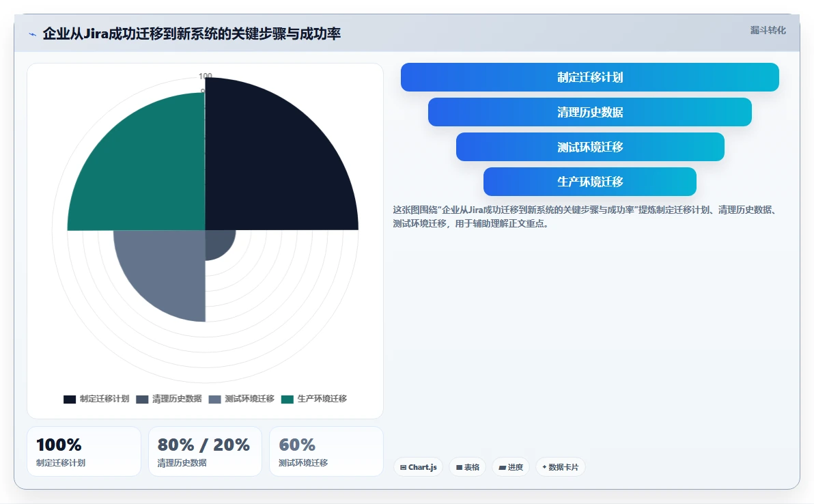
Task: Click the 表格 tag
Action: (x=467, y=467)
